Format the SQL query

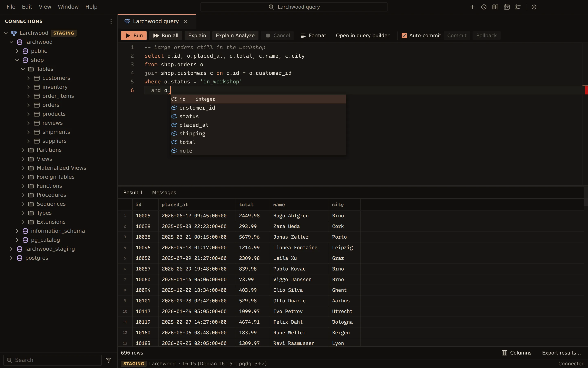[313, 36]
